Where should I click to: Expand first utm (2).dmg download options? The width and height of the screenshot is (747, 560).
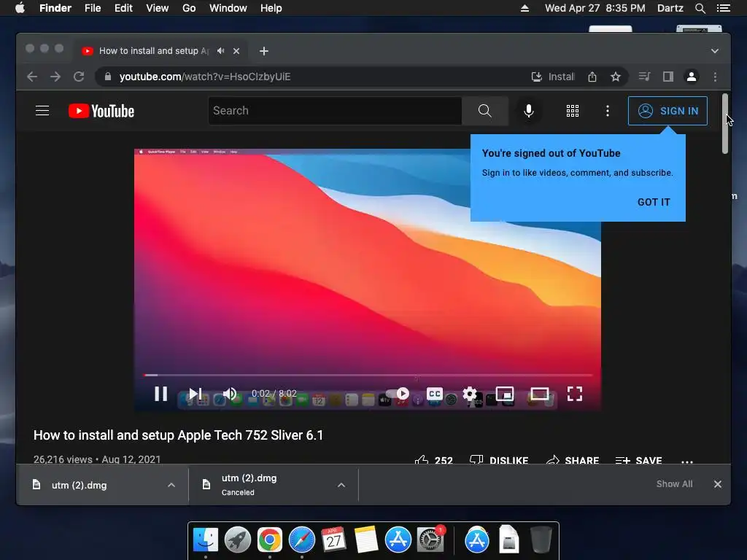tap(171, 485)
